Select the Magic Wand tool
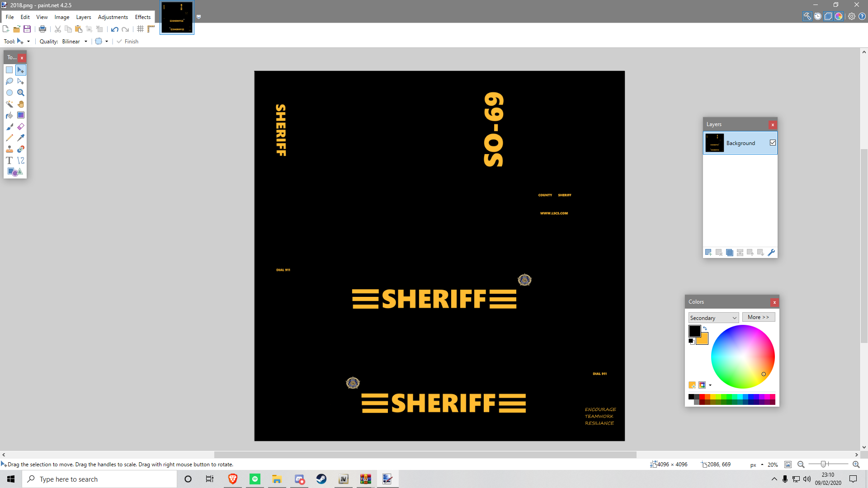 9,104
